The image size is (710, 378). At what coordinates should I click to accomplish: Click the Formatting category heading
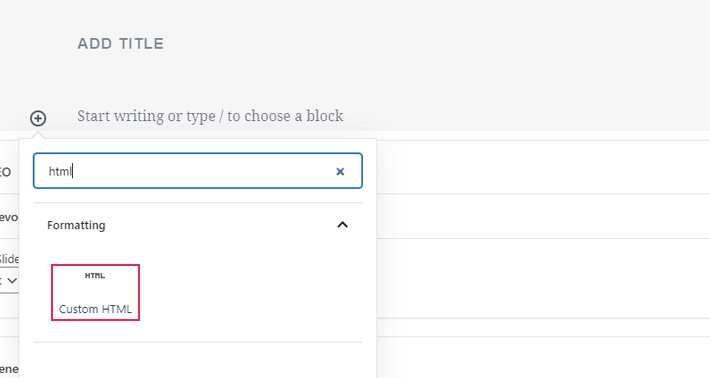click(76, 225)
